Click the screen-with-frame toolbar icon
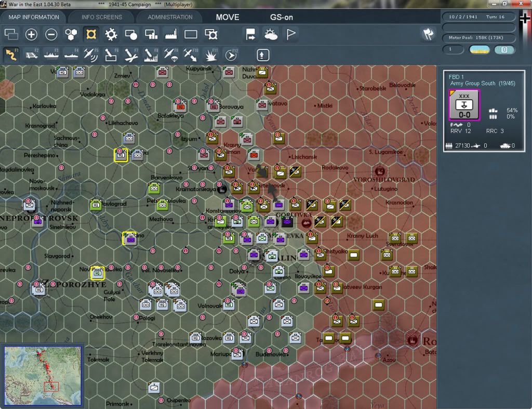532x409 pixels. tap(211, 34)
